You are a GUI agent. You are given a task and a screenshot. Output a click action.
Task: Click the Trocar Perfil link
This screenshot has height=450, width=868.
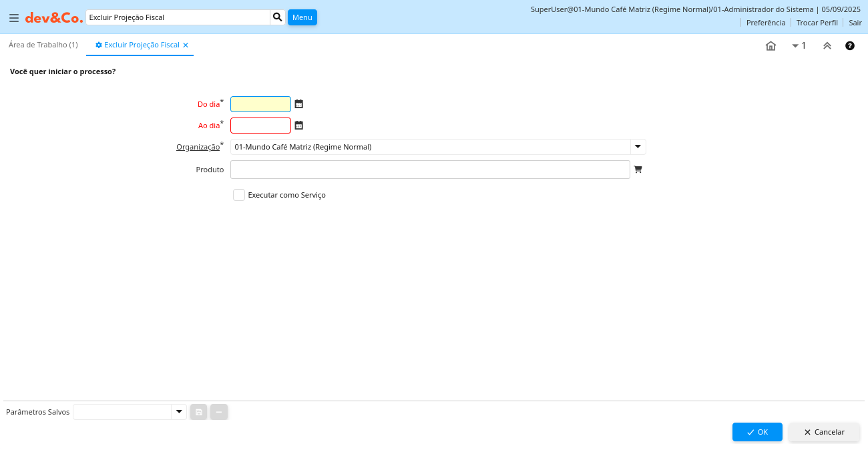point(817,23)
